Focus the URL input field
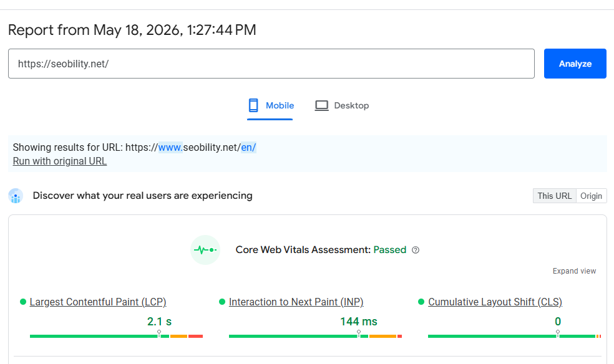Viewport: 614px width, 364px height. pos(271,64)
